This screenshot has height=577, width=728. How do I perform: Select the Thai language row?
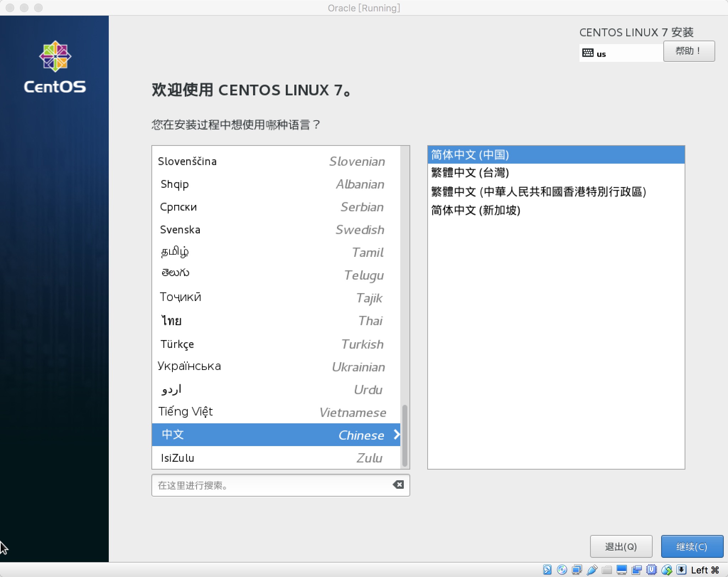tap(276, 321)
